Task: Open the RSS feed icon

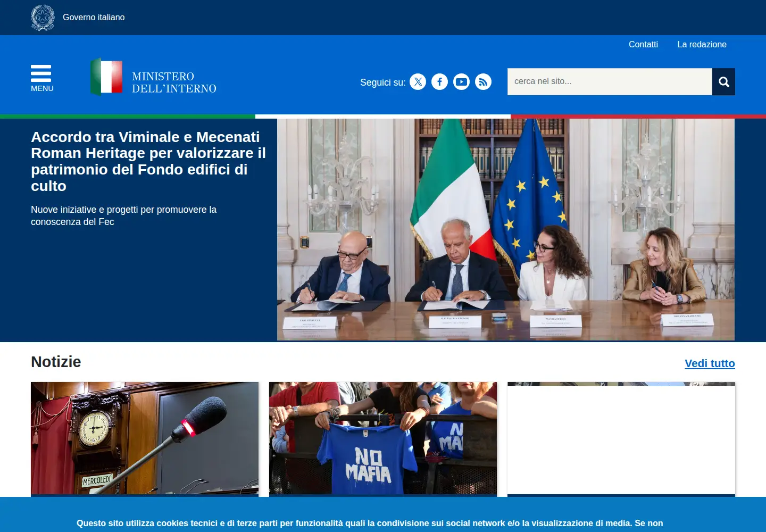Action: (483, 81)
